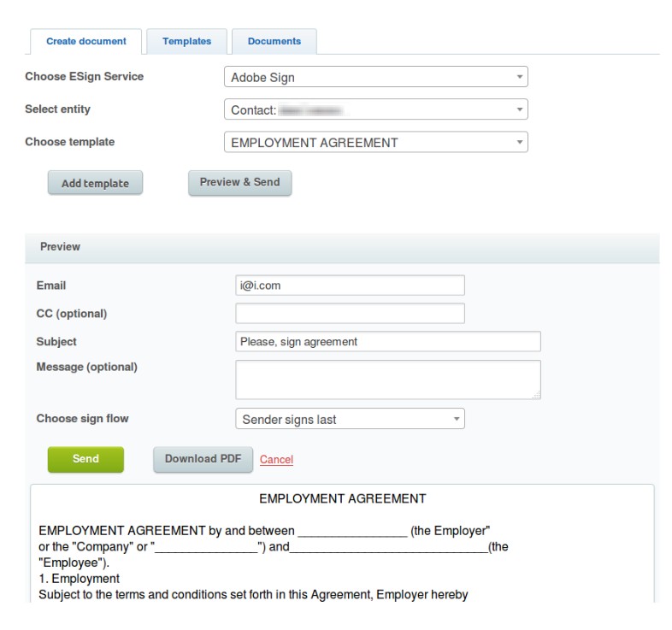
Task: Click inside the Message (optional) textarea
Action: [x=387, y=379]
